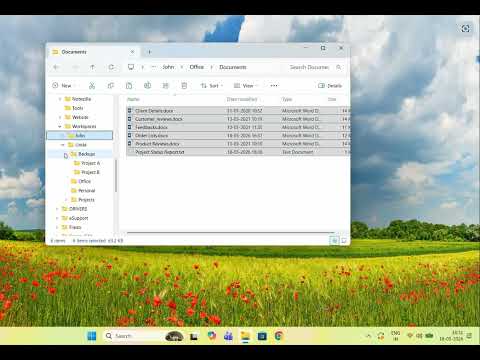The image size is (480, 360).
Task: Use the Rename icon in the toolbar
Action: pyautogui.click(x=147, y=86)
